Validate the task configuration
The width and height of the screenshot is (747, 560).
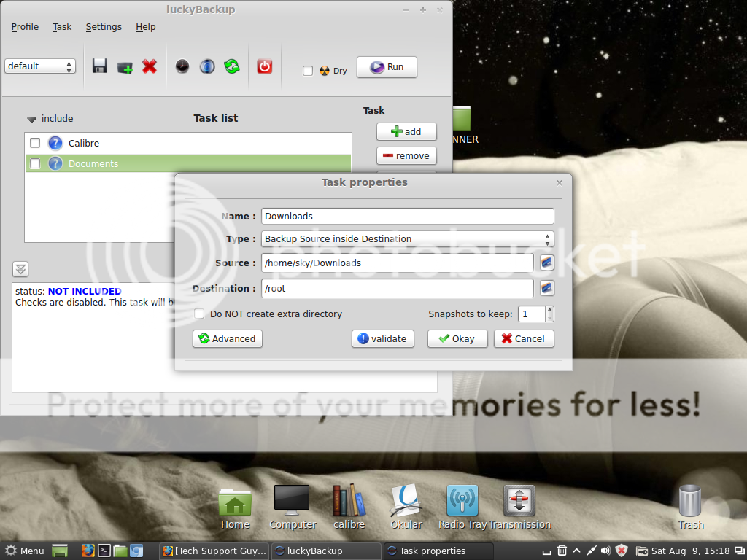pyautogui.click(x=382, y=338)
